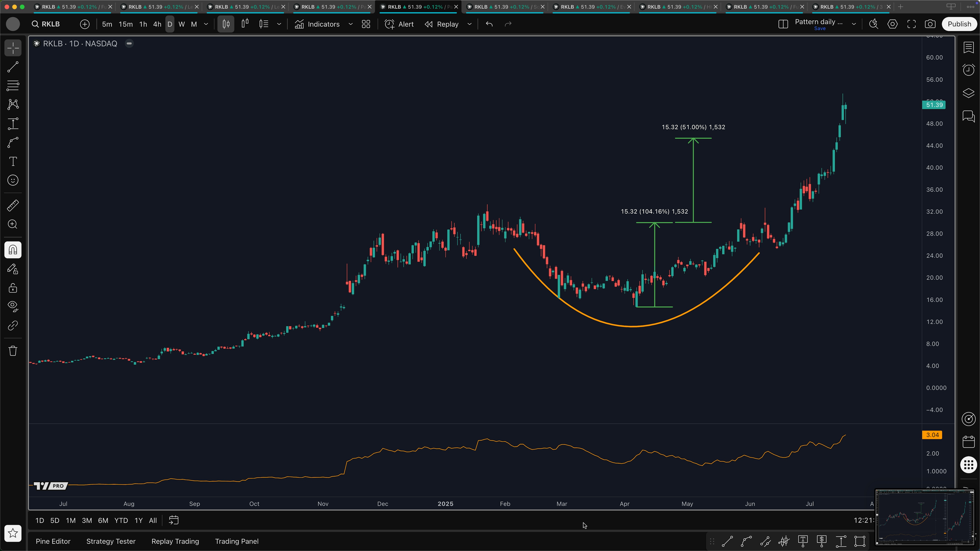Open indicator templates grid icon
The height and width of the screenshot is (551, 980).
tap(366, 24)
